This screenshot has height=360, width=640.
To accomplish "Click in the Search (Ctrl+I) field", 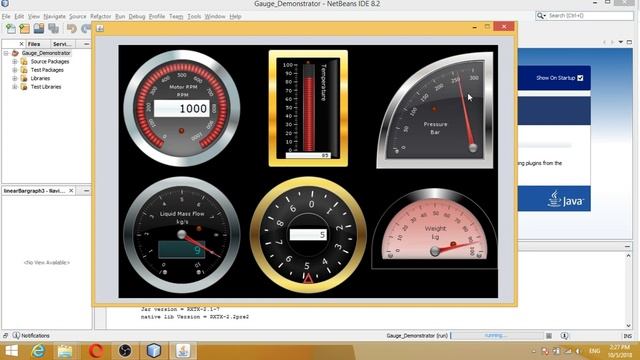I will (584, 16).
